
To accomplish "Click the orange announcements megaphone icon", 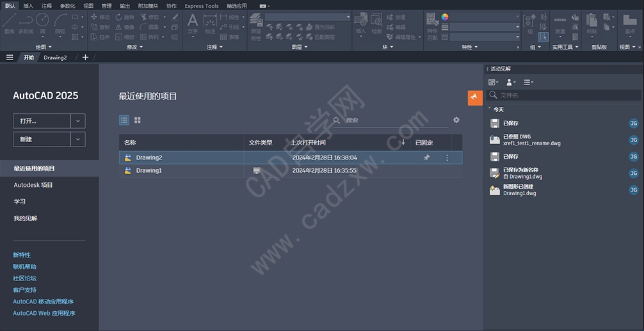I will tap(475, 98).
